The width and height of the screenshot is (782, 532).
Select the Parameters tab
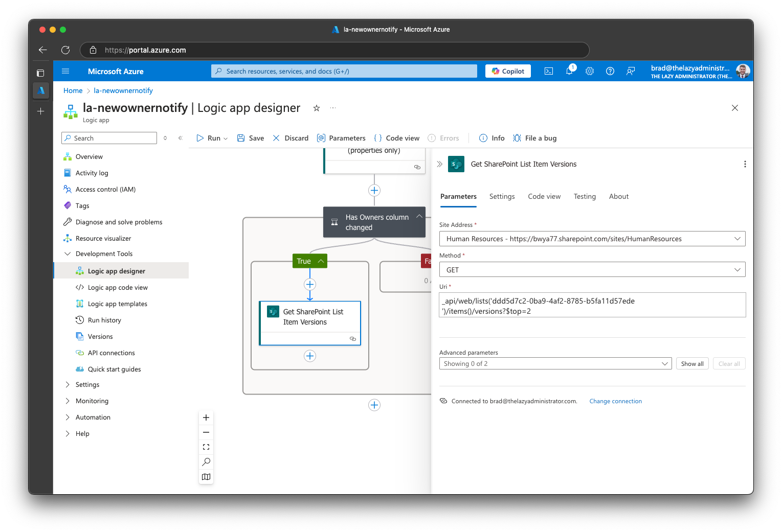coord(458,196)
